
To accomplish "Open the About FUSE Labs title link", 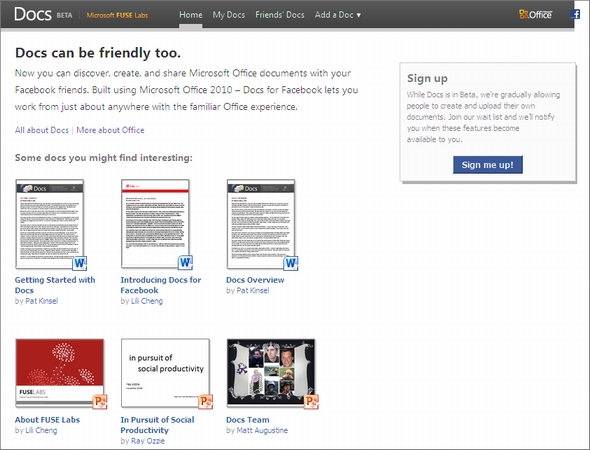I will click(47, 420).
